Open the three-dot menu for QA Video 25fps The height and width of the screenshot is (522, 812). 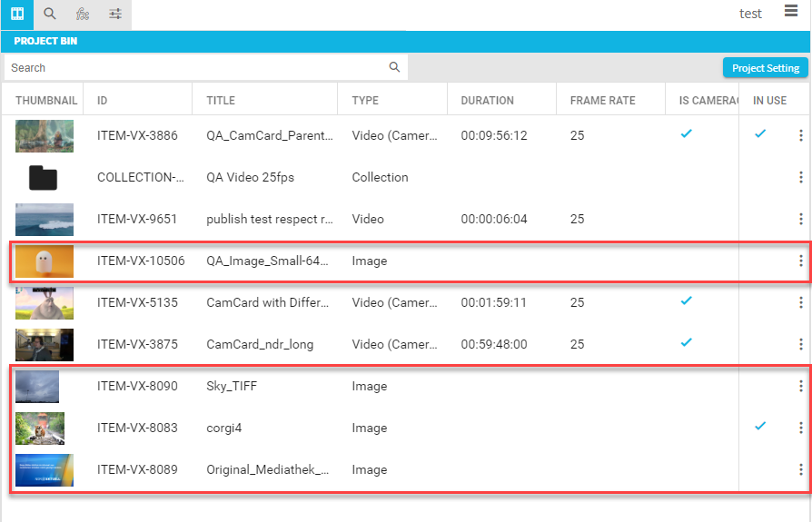(x=800, y=178)
